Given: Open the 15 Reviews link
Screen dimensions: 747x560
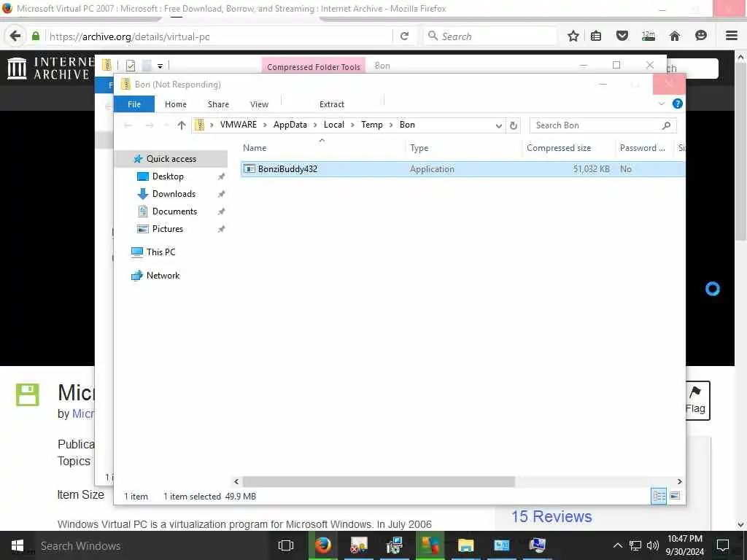Looking at the screenshot, I should coord(551,517).
